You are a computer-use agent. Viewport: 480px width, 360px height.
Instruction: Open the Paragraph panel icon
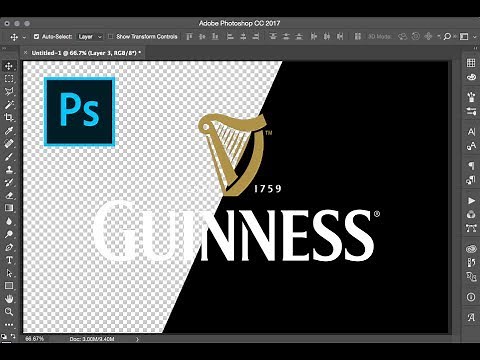[471, 165]
